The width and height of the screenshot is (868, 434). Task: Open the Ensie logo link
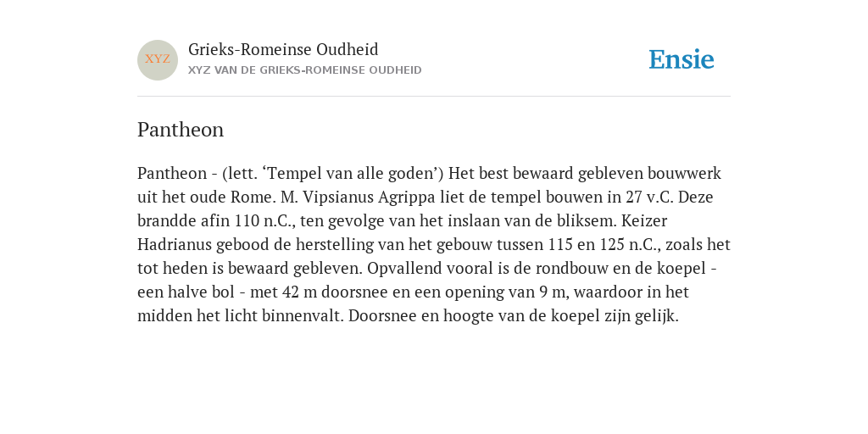click(x=682, y=59)
